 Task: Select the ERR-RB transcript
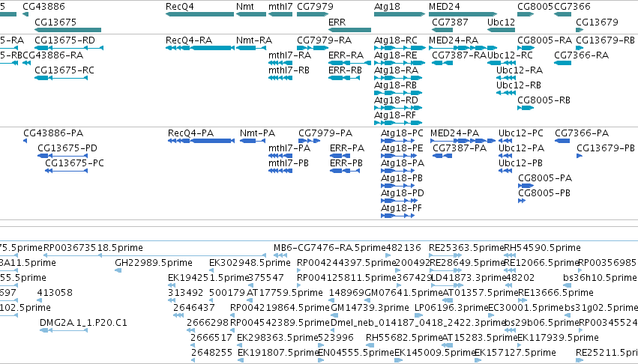click(x=344, y=78)
